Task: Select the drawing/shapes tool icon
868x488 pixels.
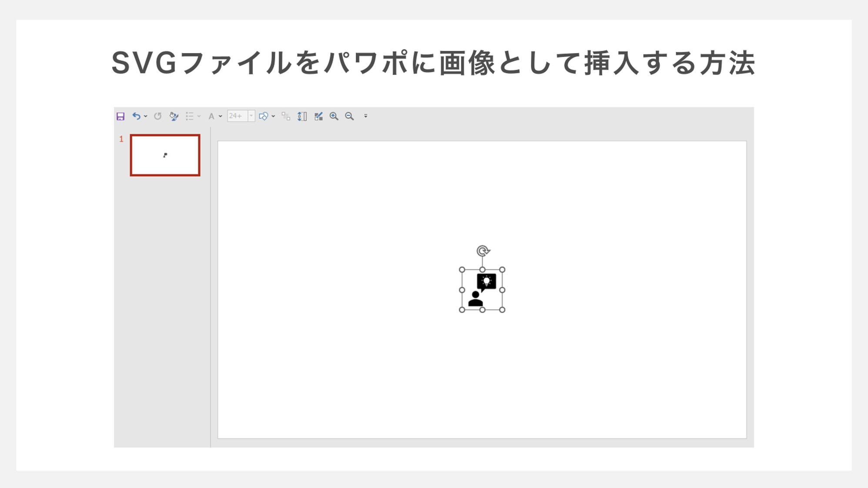Action: click(264, 116)
